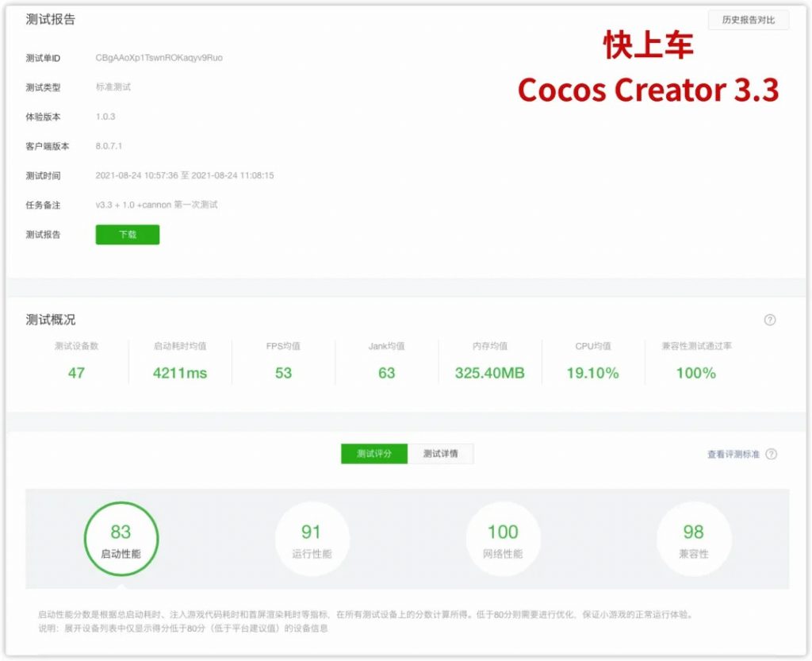Click the 测试报告 page title
The width and height of the screenshot is (812, 661).
point(51,20)
